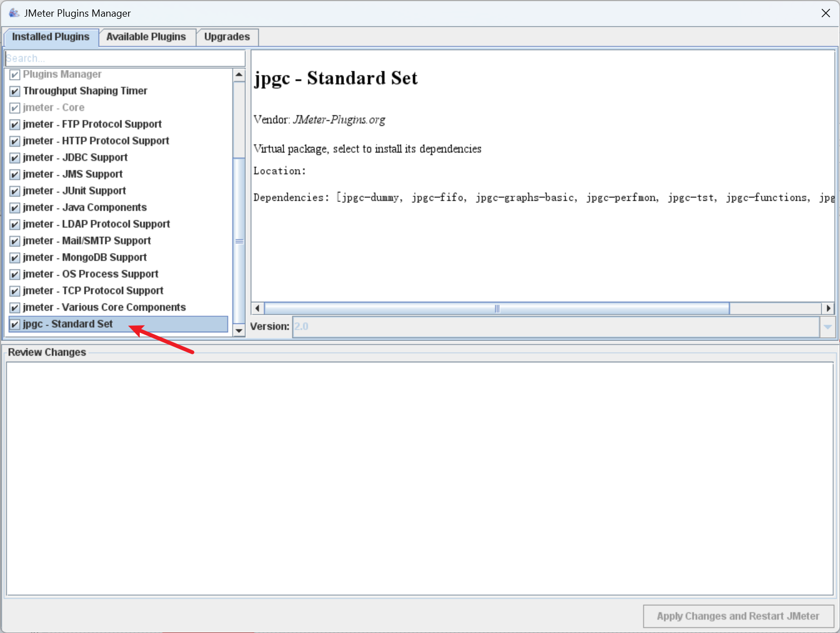Switch to the Installed Plugins tab
Screen dimensions: 840x633
tap(50, 37)
